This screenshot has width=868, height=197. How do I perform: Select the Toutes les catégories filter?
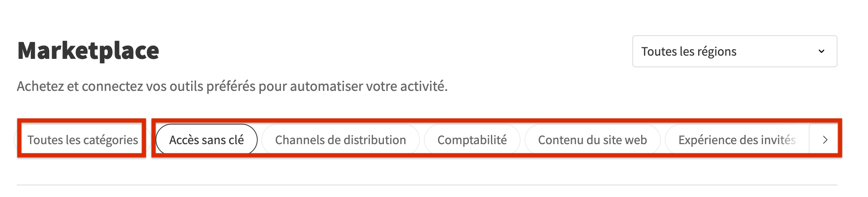[x=83, y=140]
